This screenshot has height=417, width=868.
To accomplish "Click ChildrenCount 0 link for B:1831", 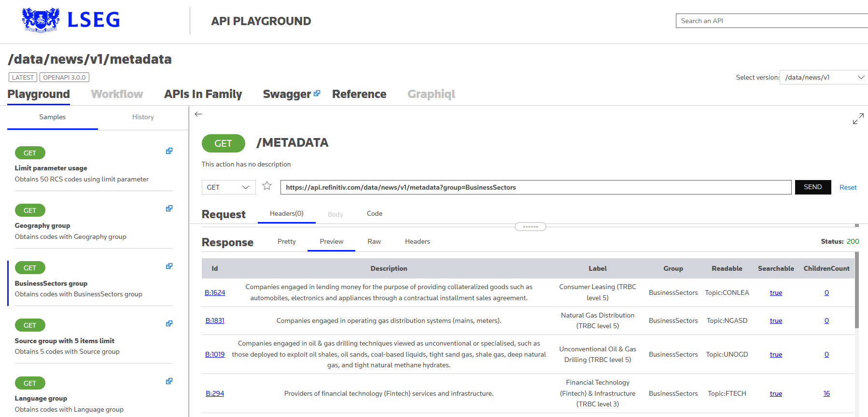I will coord(826,320).
